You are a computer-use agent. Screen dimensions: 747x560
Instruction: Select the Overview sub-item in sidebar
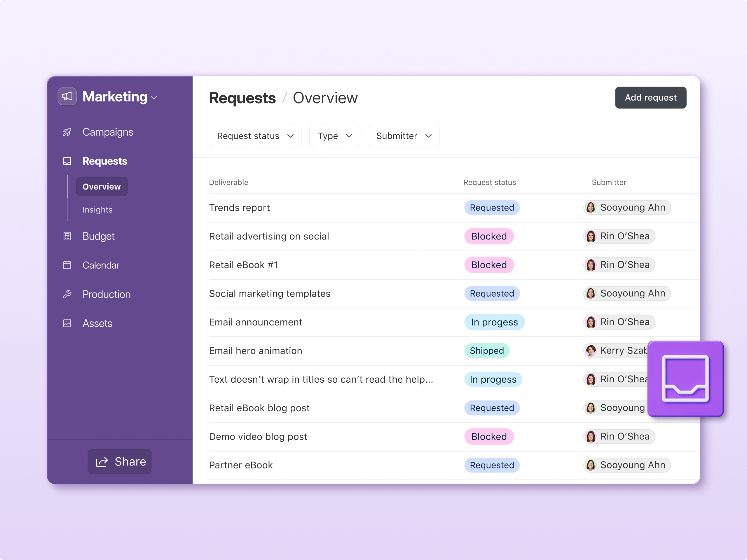(x=102, y=187)
